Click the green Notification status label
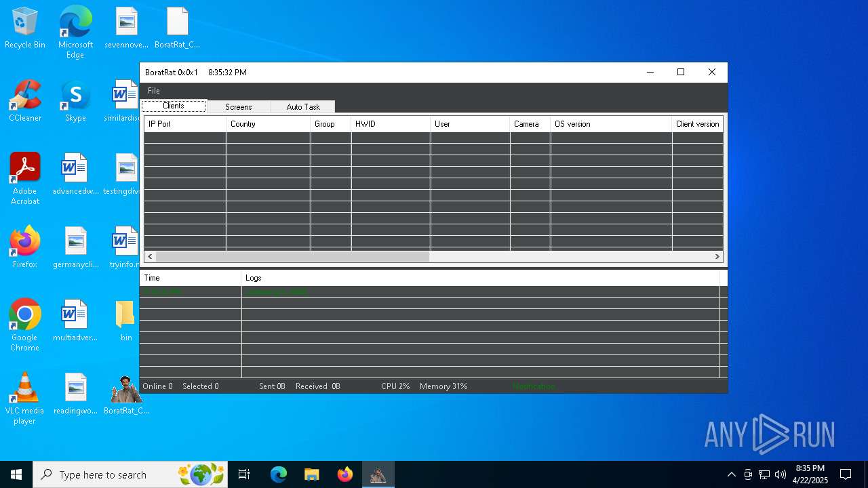This screenshot has height=488, width=868. click(x=534, y=386)
